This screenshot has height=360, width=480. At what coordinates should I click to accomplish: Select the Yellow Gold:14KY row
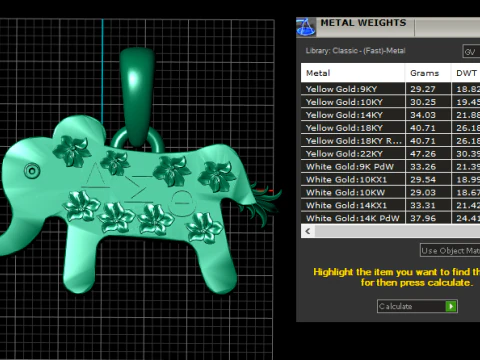click(x=390, y=115)
